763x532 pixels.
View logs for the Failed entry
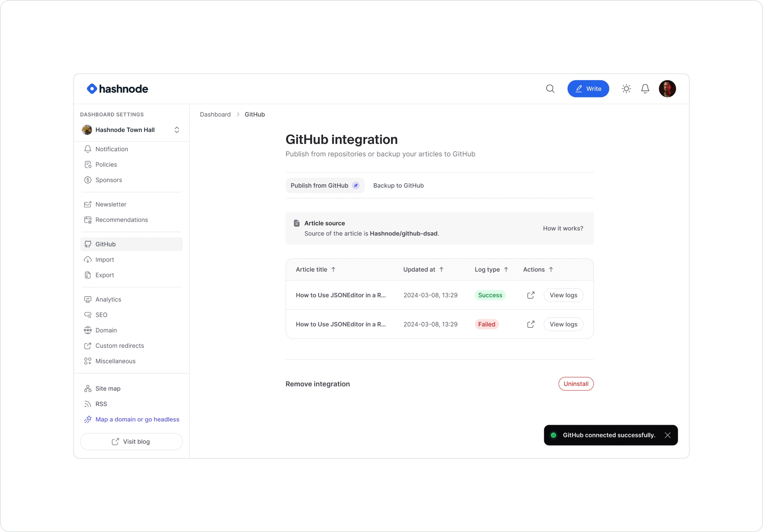point(563,324)
